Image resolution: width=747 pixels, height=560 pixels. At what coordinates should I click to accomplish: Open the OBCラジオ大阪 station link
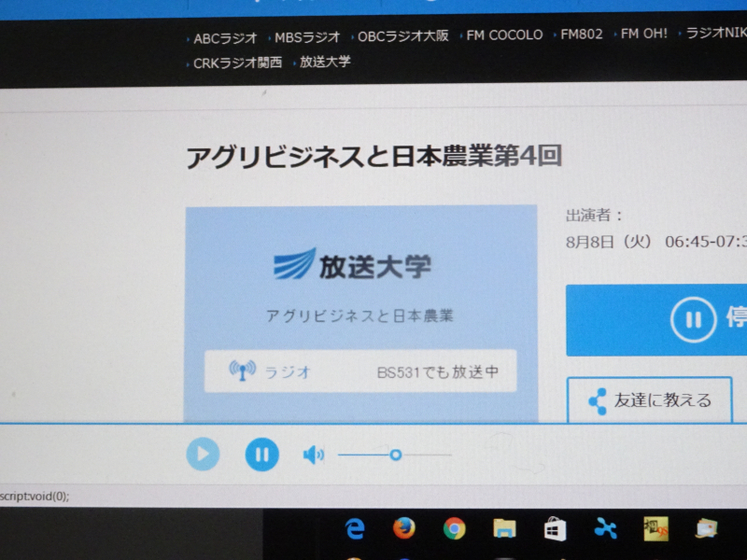[403, 36]
